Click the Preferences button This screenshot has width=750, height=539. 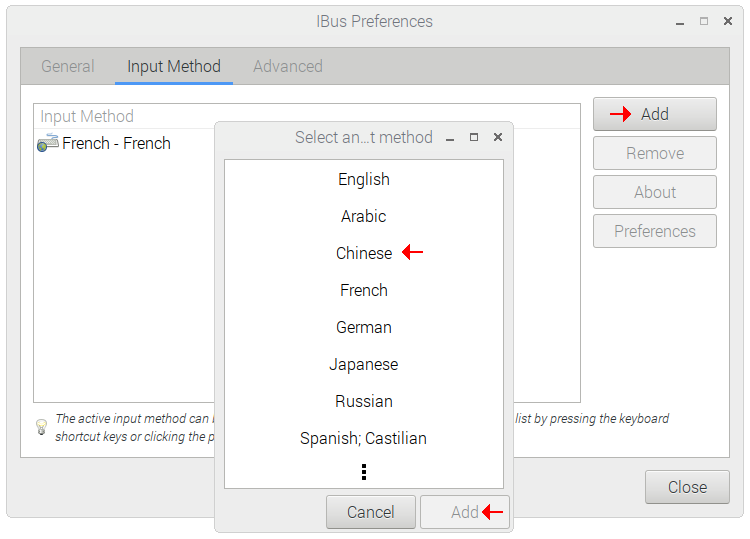point(655,231)
